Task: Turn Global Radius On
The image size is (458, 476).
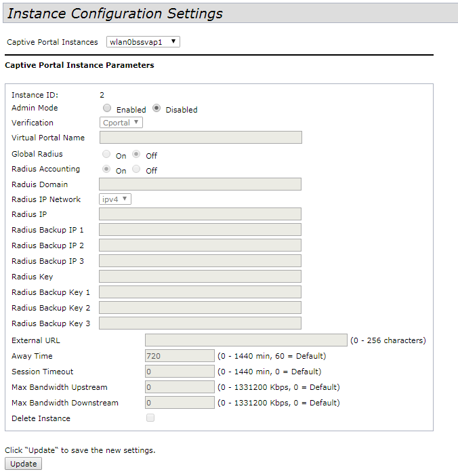Action: 106,155
